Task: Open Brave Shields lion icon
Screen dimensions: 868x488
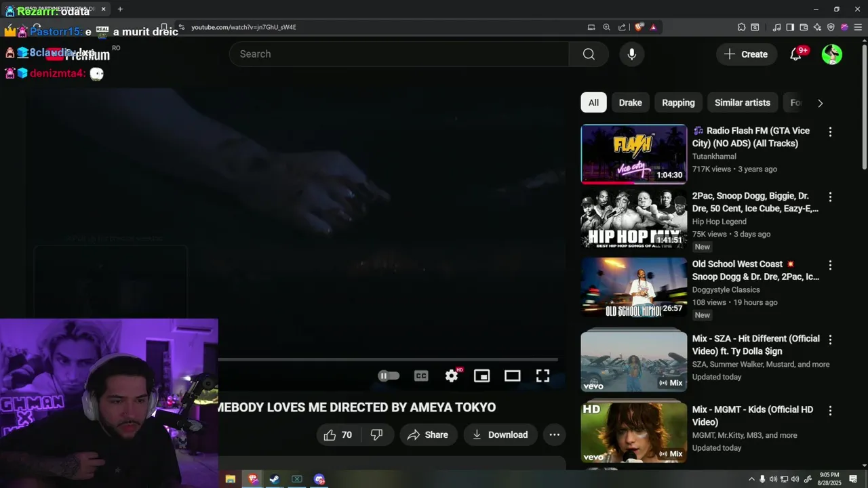Action: (639, 27)
